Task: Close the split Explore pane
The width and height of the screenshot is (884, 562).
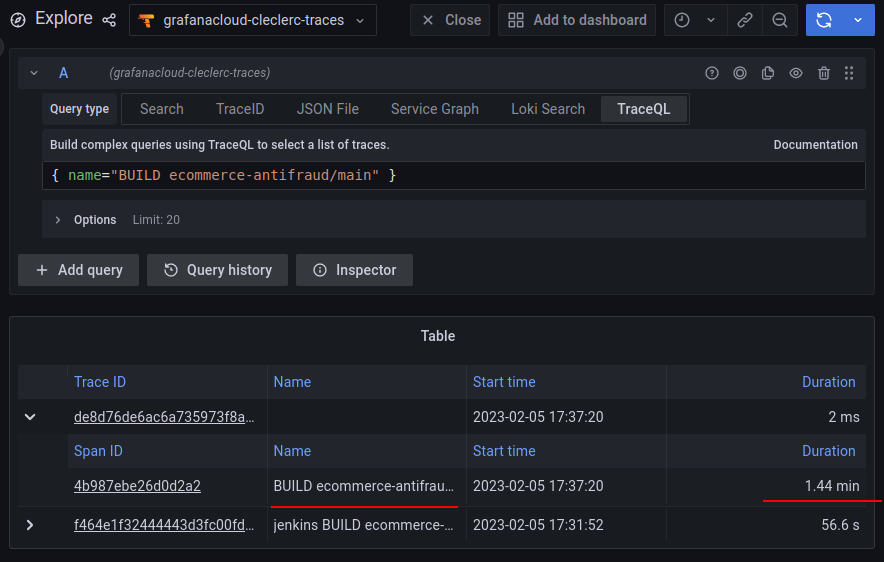Action: 450,20
